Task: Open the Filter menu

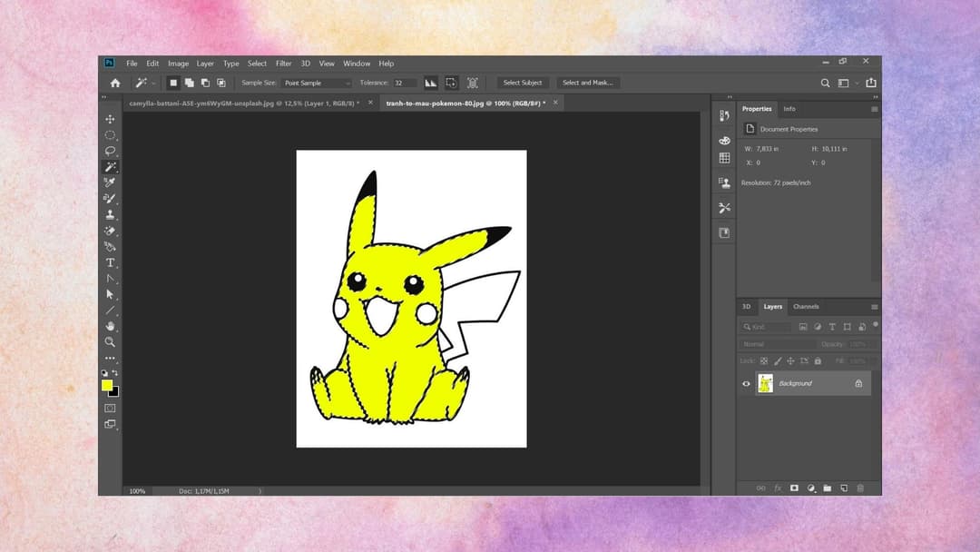Action: [x=283, y=64]
